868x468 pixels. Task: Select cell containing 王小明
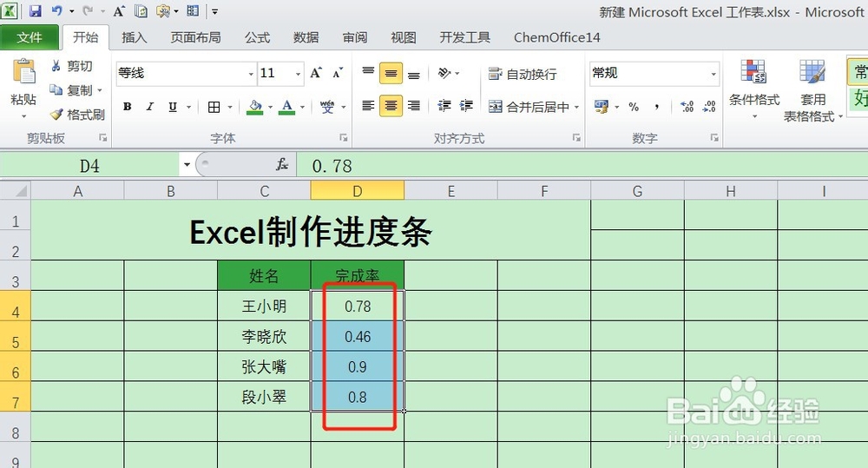click(264, 306)
